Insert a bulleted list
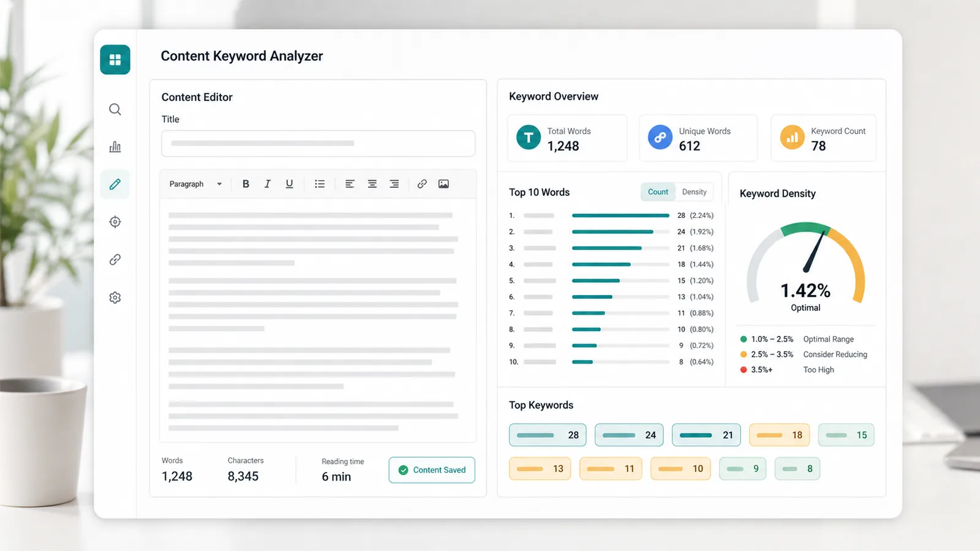 320,184
